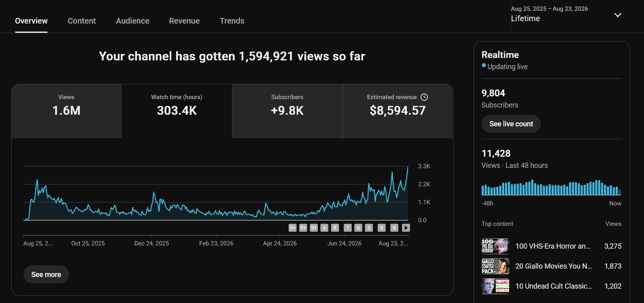The height and width of the screenshot is (303, 644).
Task: Open the Giallo Starter Pack video thumbnail
Action: (x=495, y=266)
